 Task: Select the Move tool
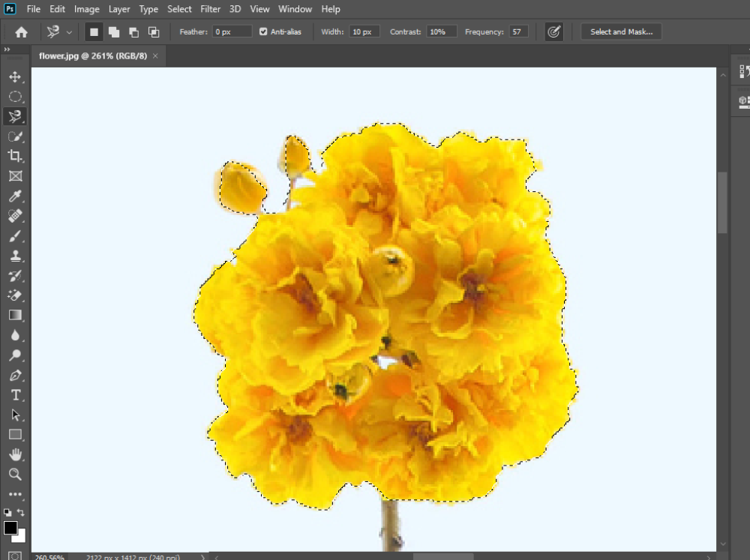click(15, 76)
